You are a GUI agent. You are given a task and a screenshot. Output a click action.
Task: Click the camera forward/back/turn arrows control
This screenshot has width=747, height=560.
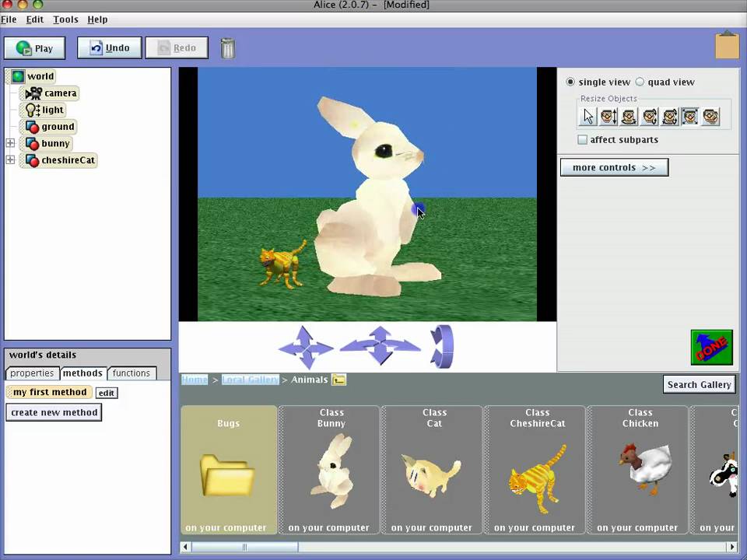pyautogui.click(x=380, y=345)
